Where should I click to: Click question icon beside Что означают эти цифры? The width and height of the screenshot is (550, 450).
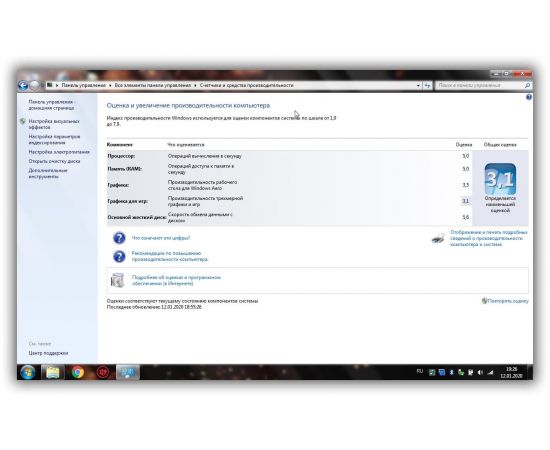click(x=119, y=238)
